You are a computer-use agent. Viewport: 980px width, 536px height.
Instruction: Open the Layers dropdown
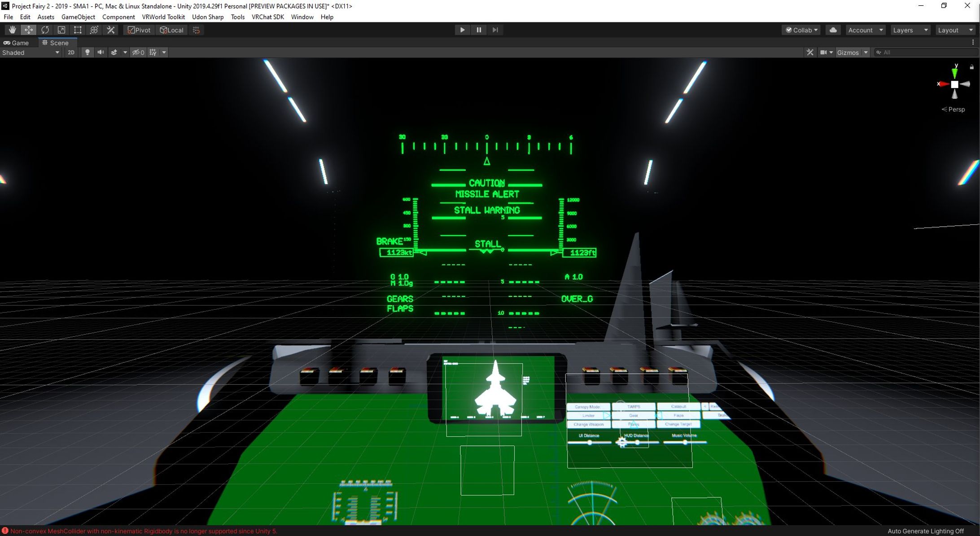coord(910,30)
